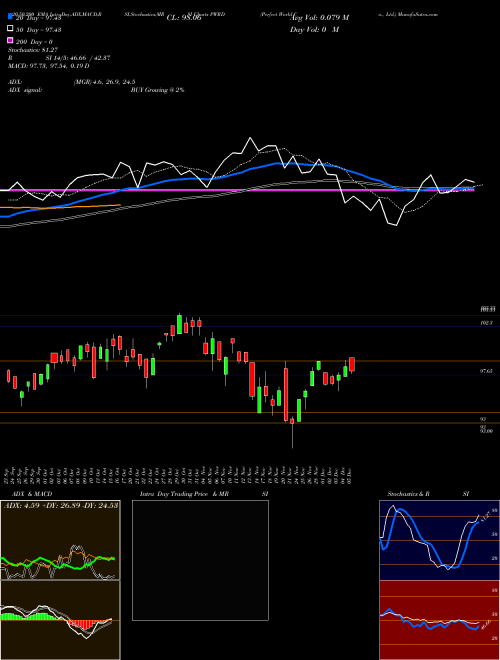Open the empty intraday trading price chart box
The height and width of the screenshot is (660, 500).
coord(200,560)
